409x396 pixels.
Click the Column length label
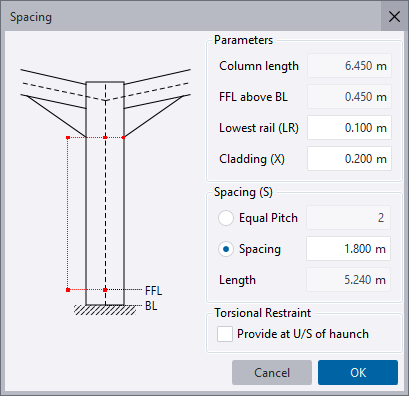(x=259, y=66)
